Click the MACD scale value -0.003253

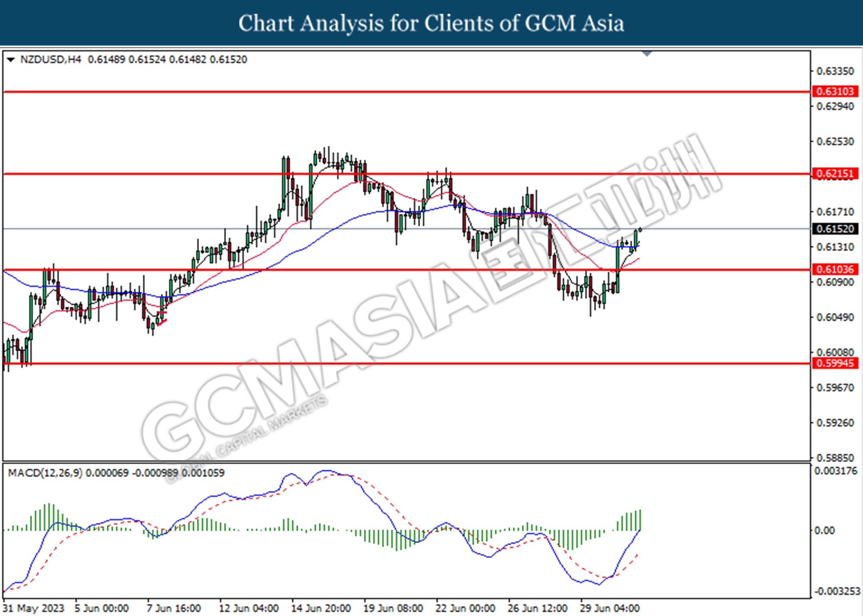pos(837,591)
